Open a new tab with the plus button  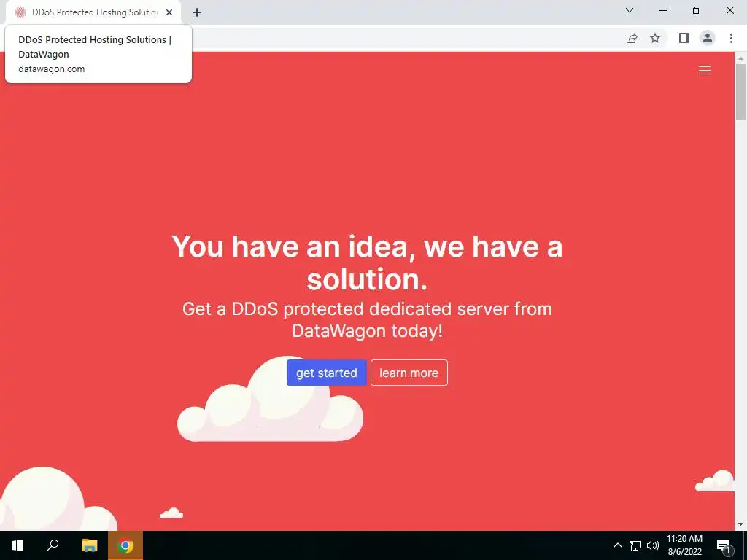click(197, 12)
